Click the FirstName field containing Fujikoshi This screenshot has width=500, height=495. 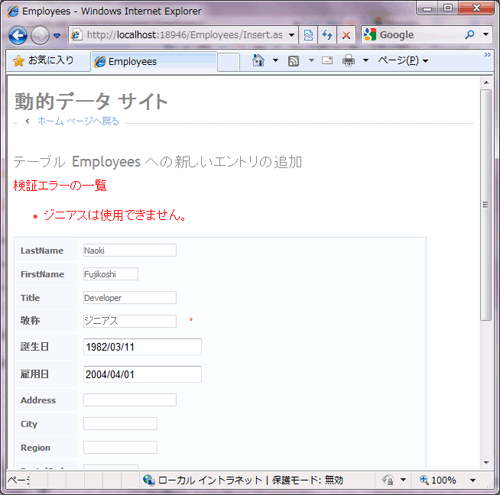[111, 274]
